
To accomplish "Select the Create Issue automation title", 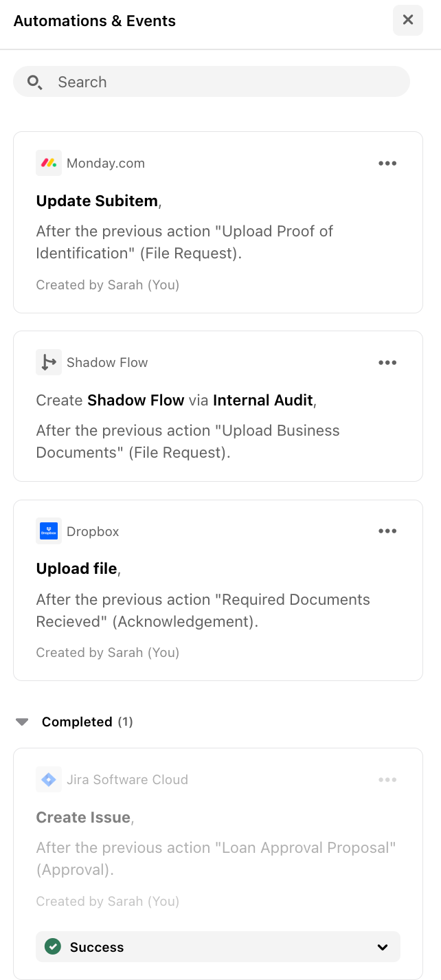I will (83, 818).
